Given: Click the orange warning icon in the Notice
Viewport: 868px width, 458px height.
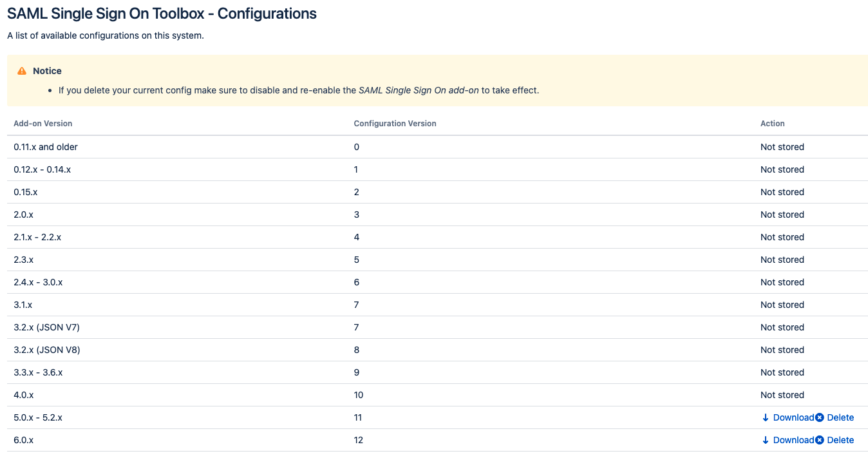Looking at the screenshot, I should (23, 71).
